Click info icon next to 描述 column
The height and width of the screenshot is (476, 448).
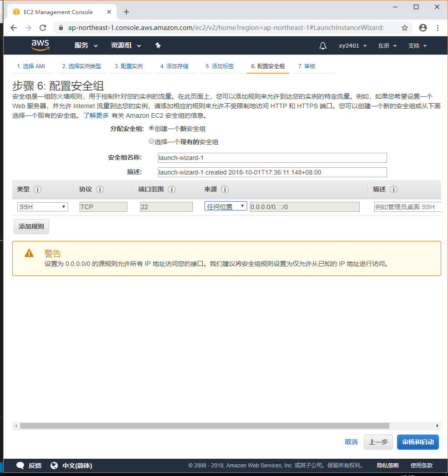coord(393,190)
